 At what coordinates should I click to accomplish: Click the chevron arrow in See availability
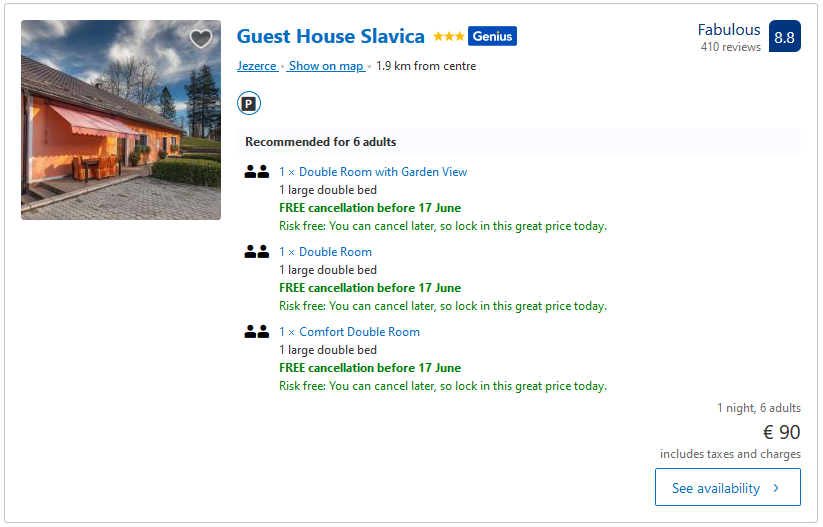point(772,488)
